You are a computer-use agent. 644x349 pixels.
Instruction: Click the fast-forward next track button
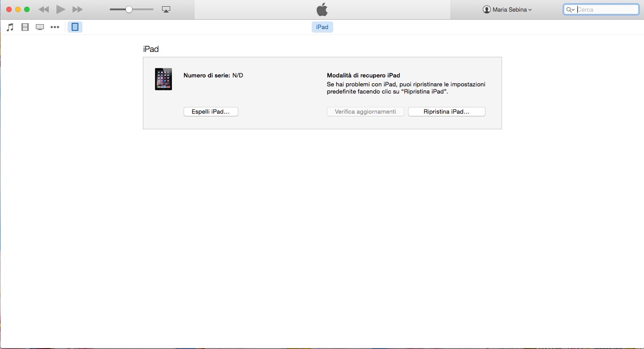77,9
